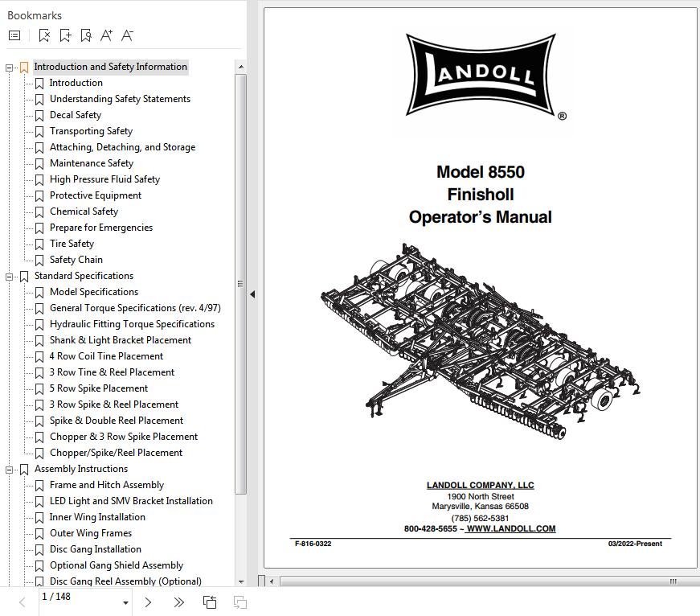Select the Assembly Instructions bookmark
This screenshot has height=616, width=700.
click(81, 469)
